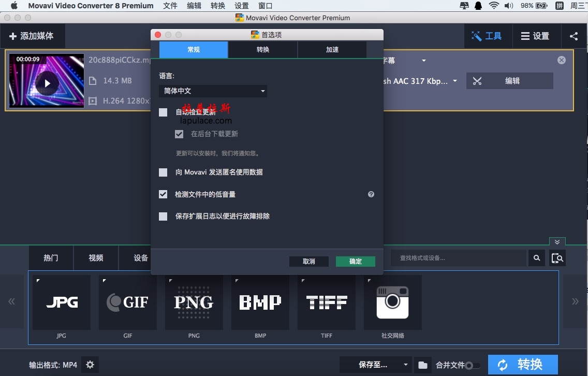This screenshot has height=376, width=588.
Task: Toggle the 合并文件 switch
Action: (472, 366)
